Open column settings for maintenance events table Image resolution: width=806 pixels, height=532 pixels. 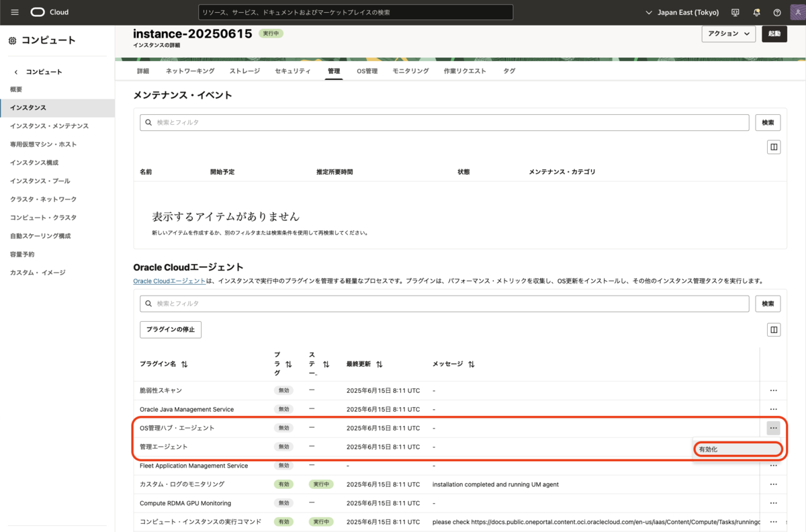[774, 147]
